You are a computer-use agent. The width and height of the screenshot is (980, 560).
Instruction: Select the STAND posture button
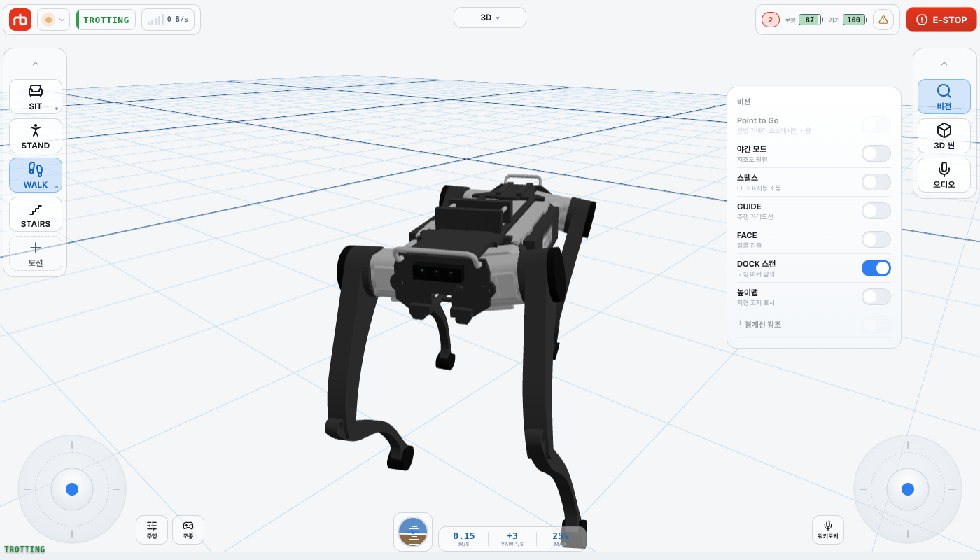pos(36,136)
